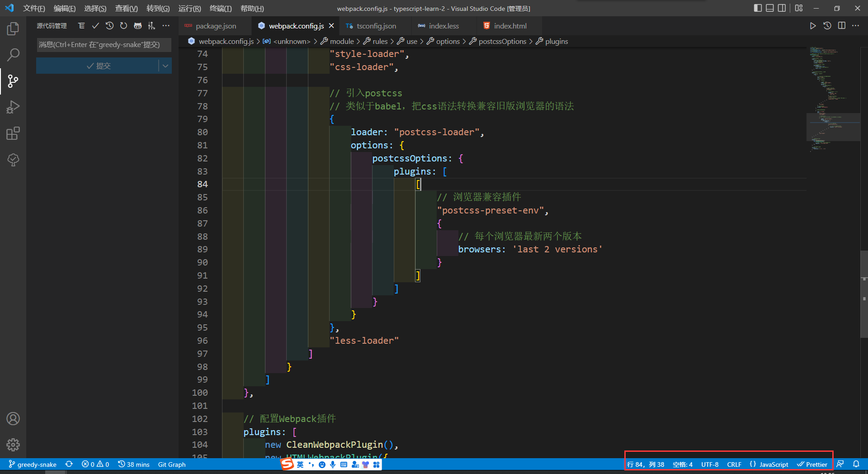Switch source control to tree view icon
Image resolution: width=868 pixels, height=474 pixels.
pyautogui.click(x=81, y=26)
